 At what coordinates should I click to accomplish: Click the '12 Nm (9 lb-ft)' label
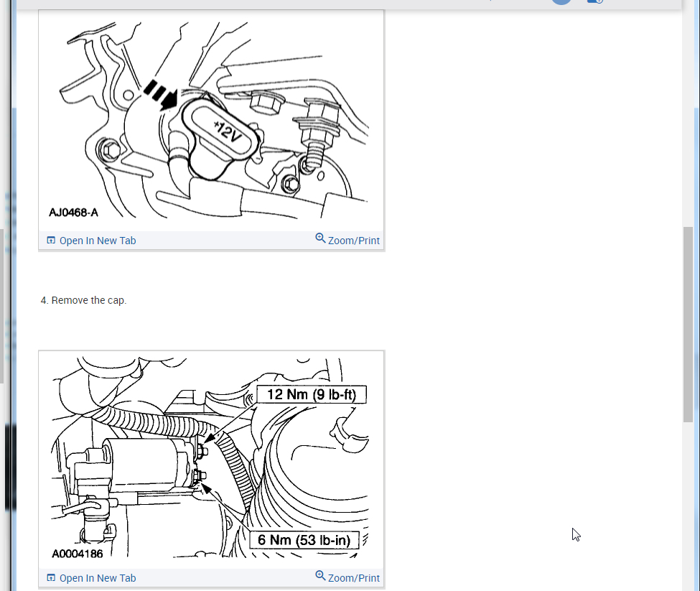(x=312, y=394)
